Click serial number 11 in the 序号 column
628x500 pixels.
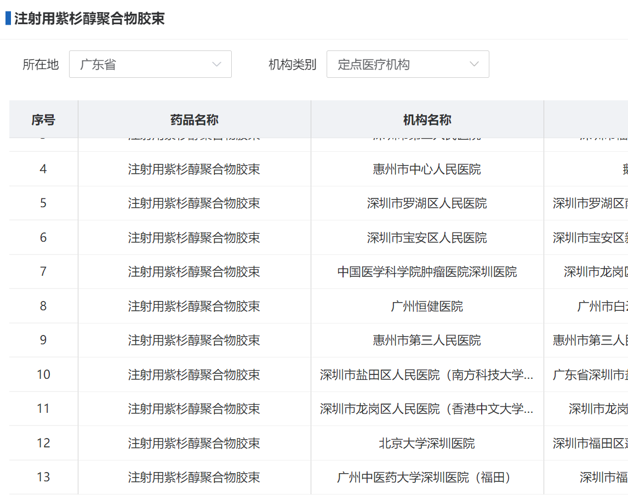43,409
